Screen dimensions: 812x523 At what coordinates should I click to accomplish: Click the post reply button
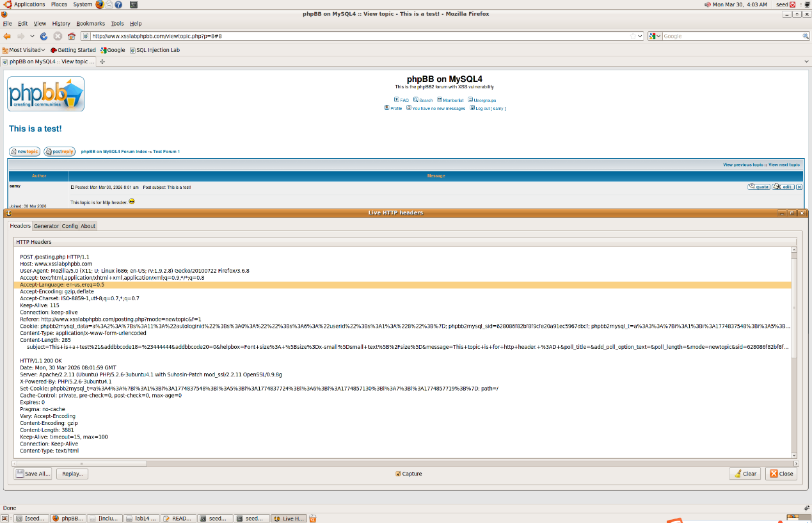click(60, 152)
